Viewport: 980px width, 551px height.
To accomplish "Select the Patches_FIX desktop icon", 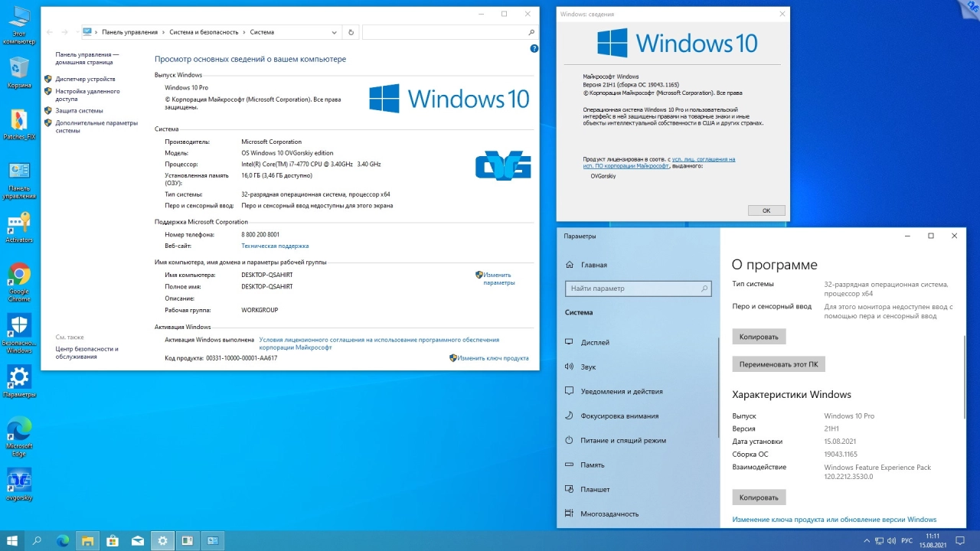I will (x=19, y=125).
